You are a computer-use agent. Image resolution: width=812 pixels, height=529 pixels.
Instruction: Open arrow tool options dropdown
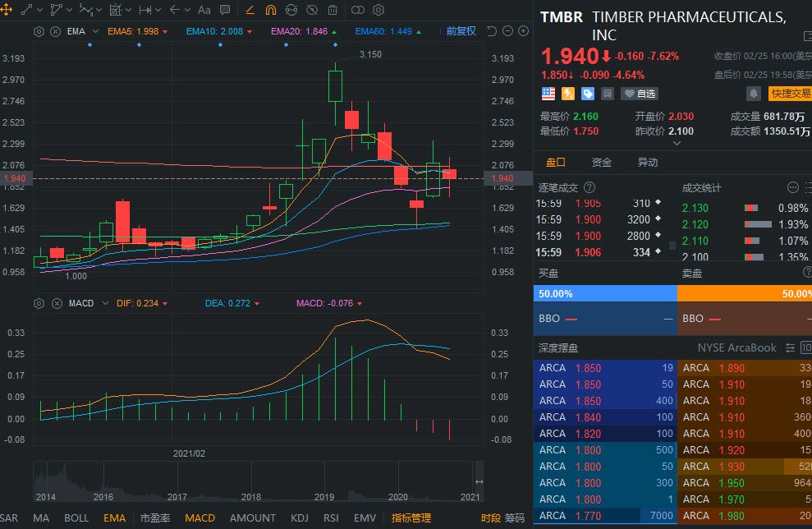[x=187, y=10]
